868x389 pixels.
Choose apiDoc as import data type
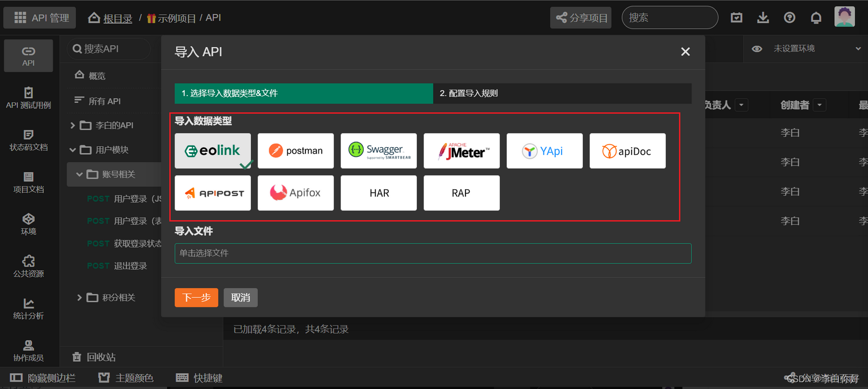click(x=628, y=151)
